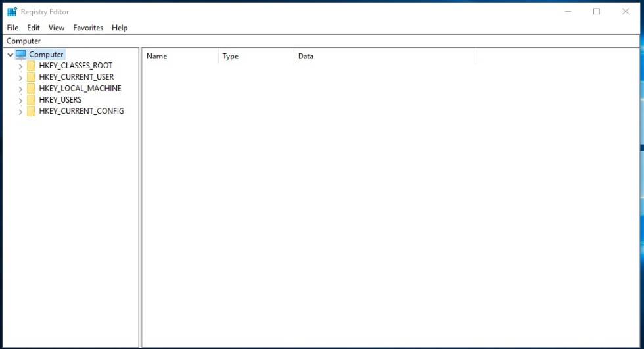The image size is (644, 349).
Task: Minimize the Registry Editor window
Action: coord(568,12)
